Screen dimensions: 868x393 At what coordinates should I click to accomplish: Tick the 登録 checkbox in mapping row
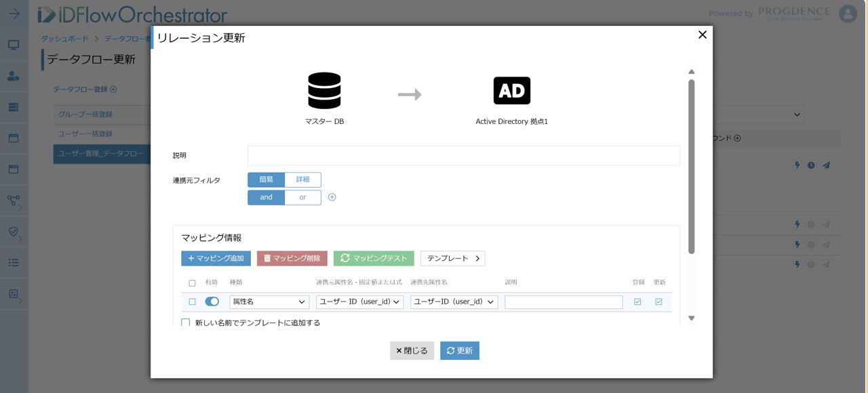(x=637, y=302)
